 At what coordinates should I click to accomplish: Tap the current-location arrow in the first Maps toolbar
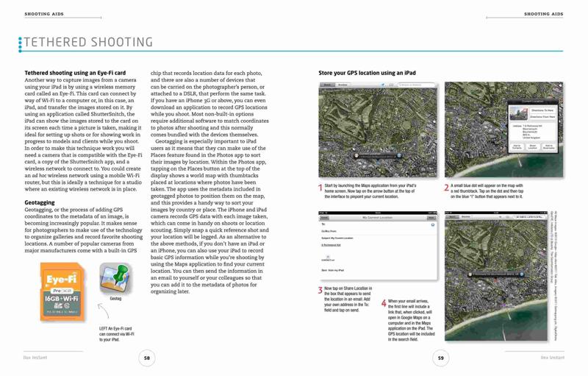[383, 85]
